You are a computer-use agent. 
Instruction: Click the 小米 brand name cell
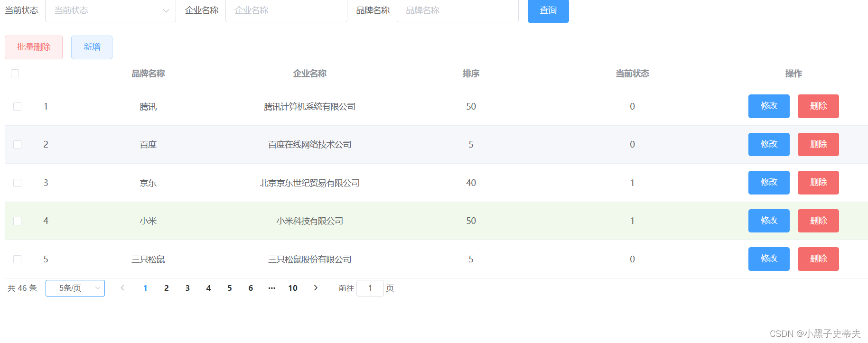click(148, 221)
